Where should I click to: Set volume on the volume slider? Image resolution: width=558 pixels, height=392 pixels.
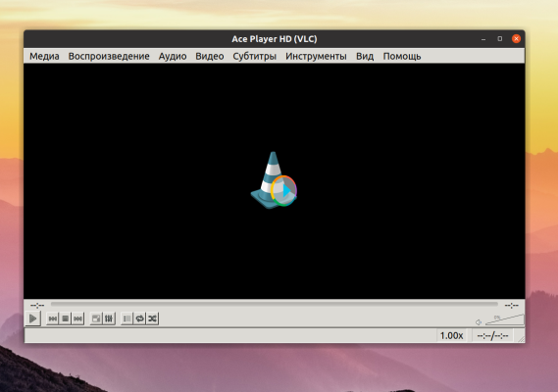(505, 319)
